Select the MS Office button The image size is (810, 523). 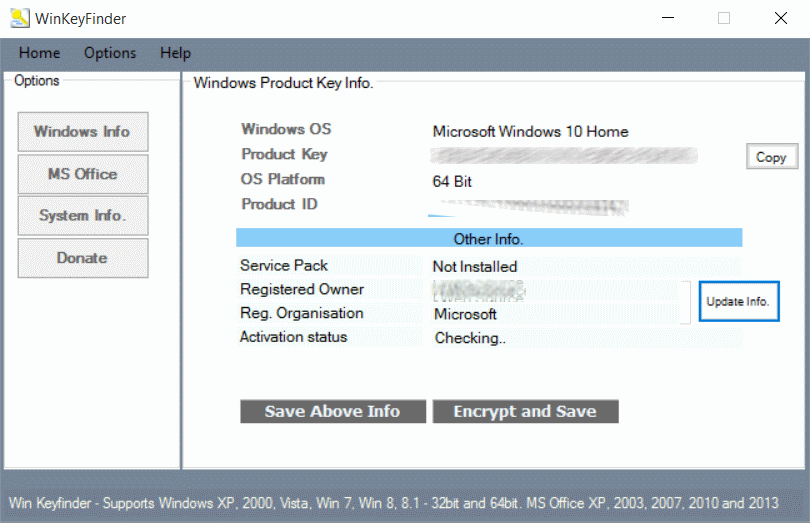click(x=83, y=174)
